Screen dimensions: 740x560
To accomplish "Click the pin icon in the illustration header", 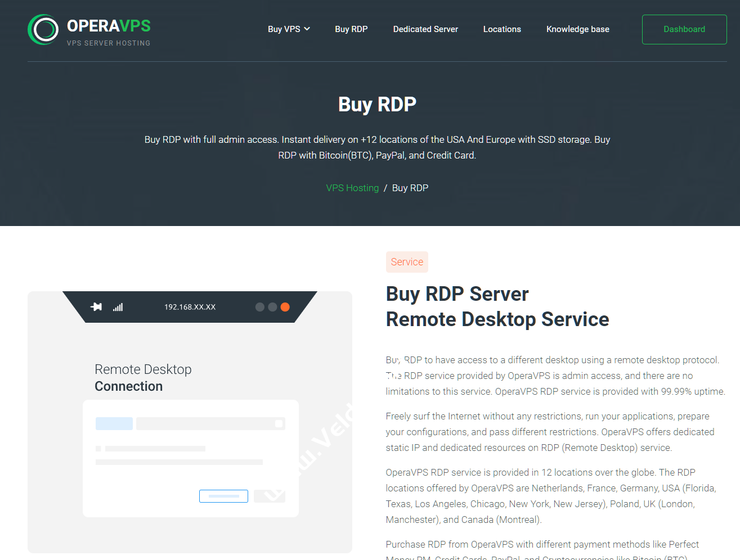I will click(96, 307).
